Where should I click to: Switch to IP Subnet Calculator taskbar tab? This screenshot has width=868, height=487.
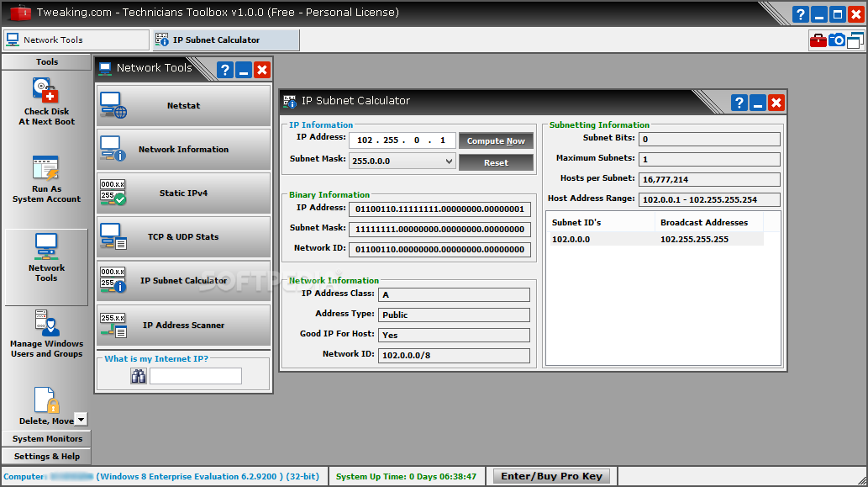click(x=226, y=40)
